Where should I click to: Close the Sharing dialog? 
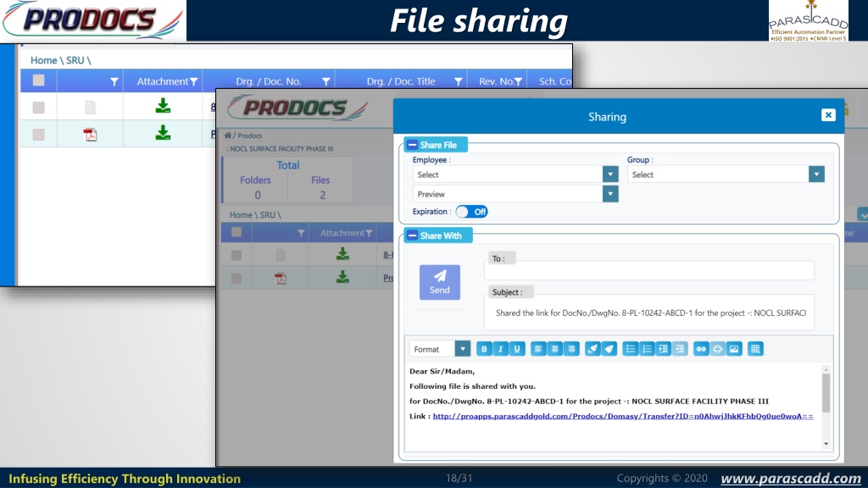tap(828, 114)
